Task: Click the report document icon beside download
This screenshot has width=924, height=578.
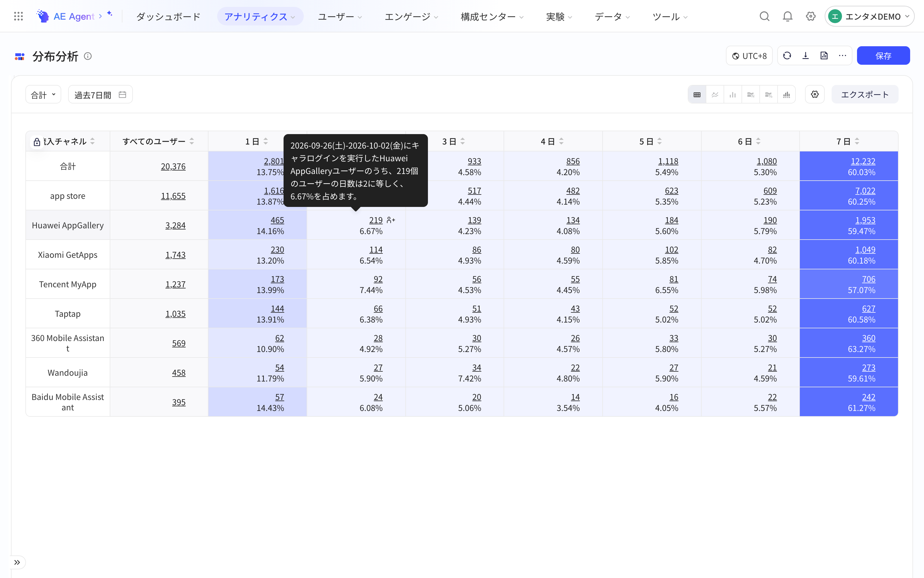Action: tap(824, 56)
